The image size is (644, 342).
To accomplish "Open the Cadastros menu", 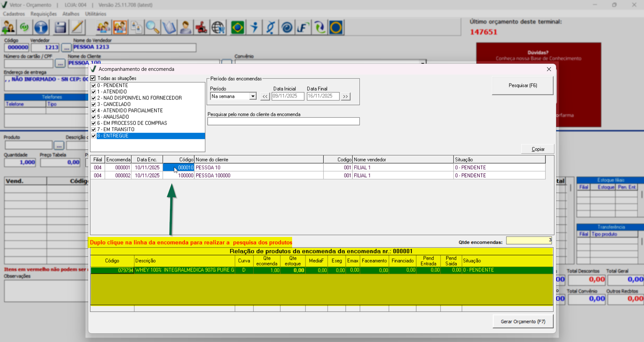I will (14, 14).
